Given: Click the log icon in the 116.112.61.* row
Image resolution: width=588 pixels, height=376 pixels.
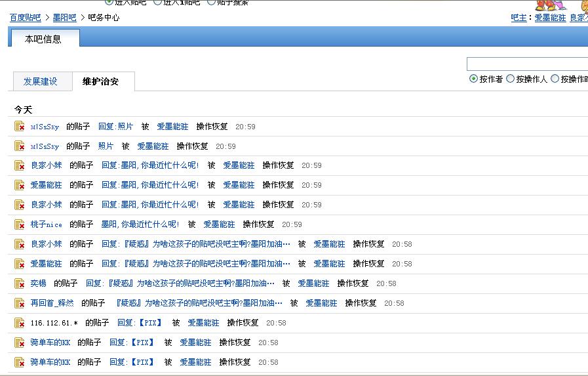Looking at the screenshot, I should 20,323.
